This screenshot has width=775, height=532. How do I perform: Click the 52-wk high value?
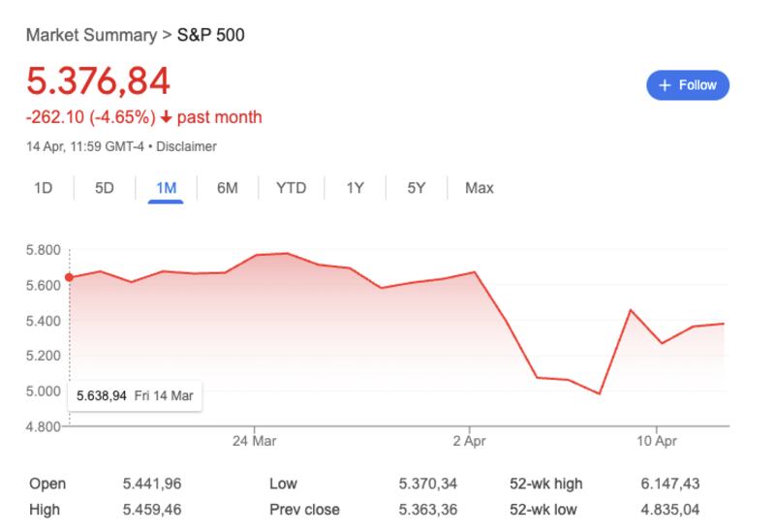670,484
